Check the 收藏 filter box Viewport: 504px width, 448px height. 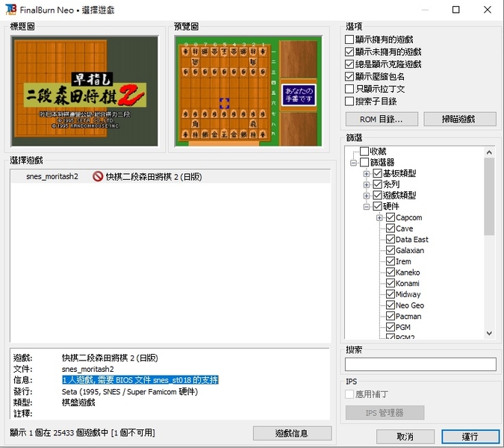click(x=364, y=151)
